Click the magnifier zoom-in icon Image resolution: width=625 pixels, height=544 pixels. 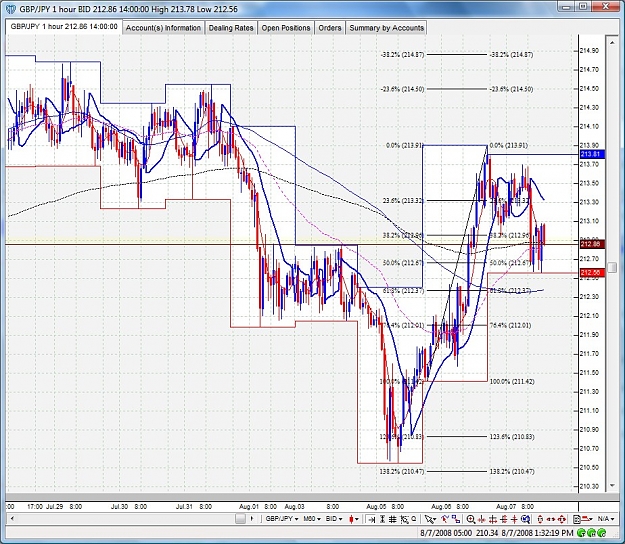471,519
